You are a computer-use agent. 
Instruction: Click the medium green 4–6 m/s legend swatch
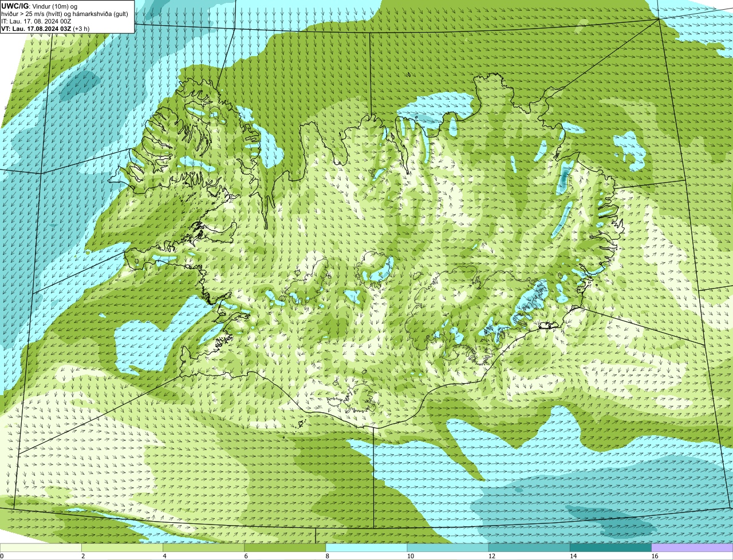(x=203, y=548)
